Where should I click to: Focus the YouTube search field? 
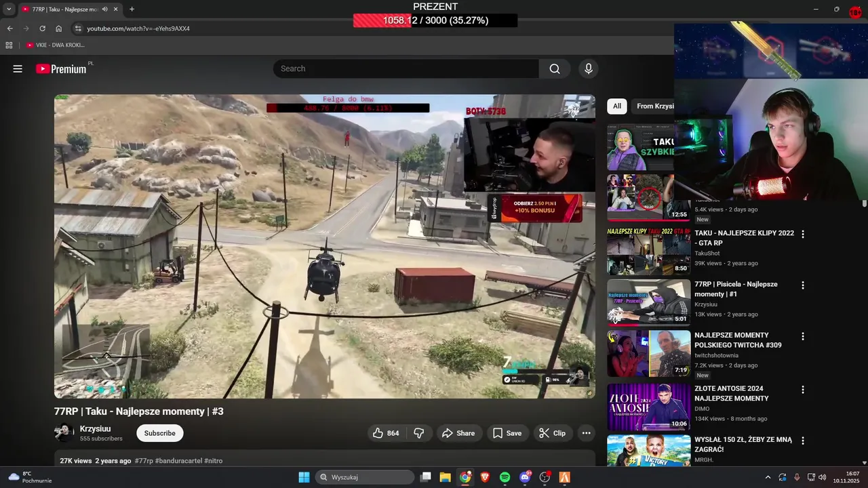[406, 68]
